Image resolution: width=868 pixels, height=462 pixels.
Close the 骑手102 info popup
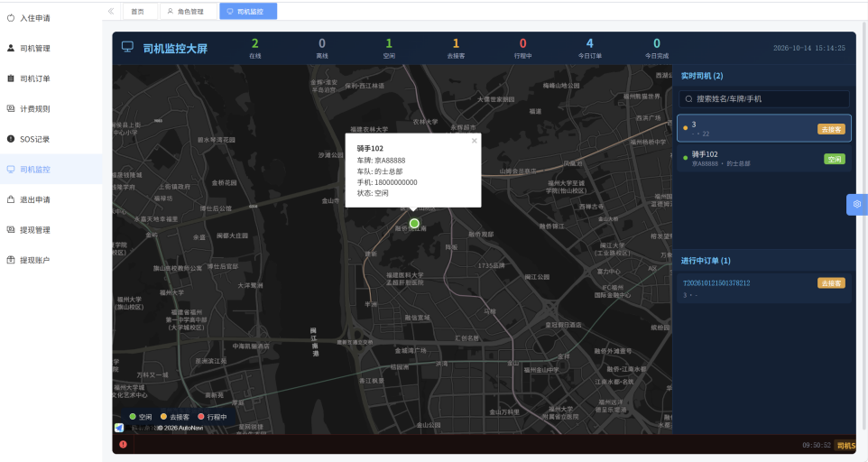coord(474,141)
